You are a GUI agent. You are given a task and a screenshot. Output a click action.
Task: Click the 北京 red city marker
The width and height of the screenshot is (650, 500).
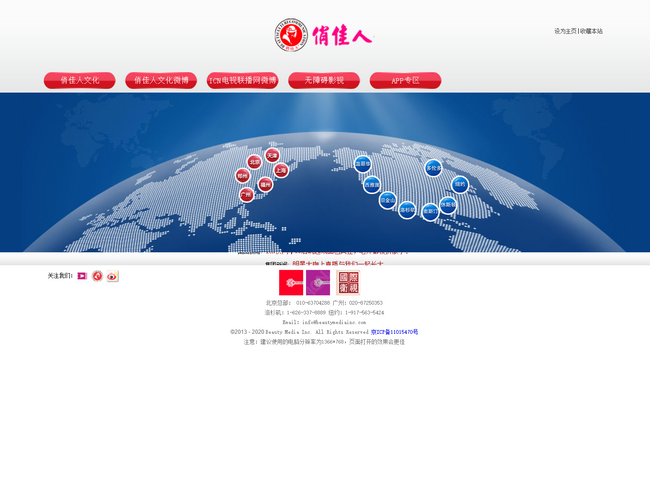coord(254,162)
